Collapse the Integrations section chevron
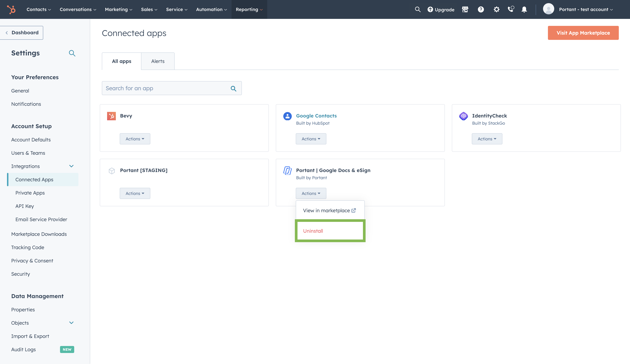 [71, 166]
